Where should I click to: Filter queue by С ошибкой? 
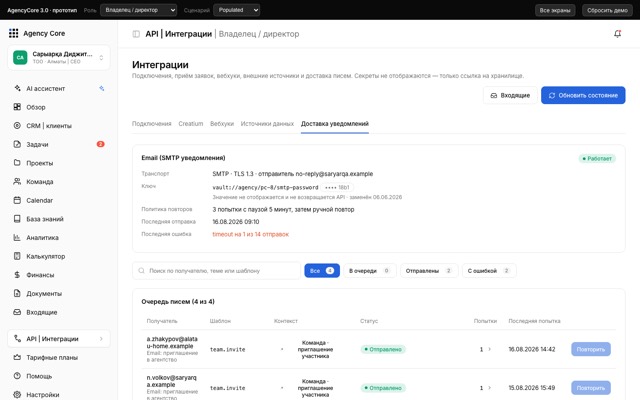[489, 271]
